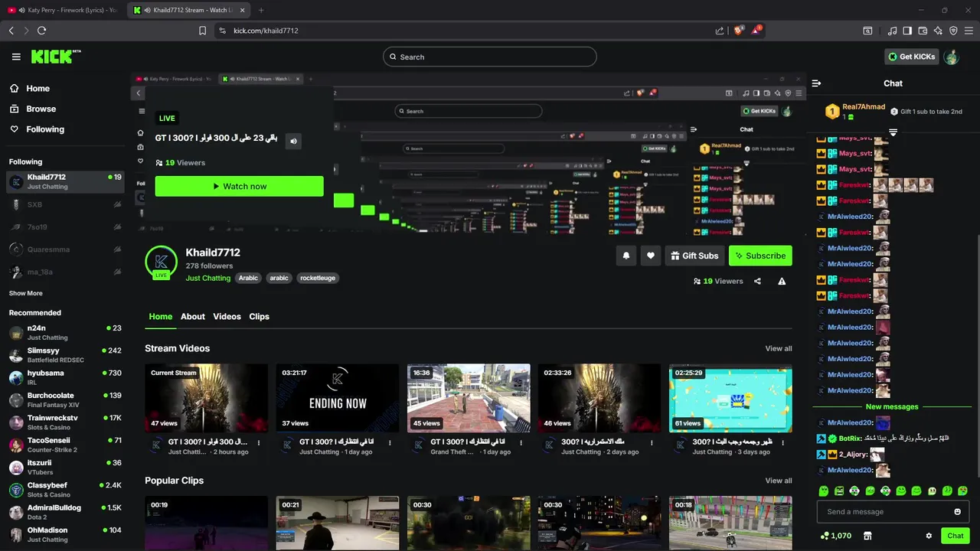This screenshot has width=980, height=551.
Task: Expand the gift leaderboard with the small arrow
Action: pos(893,132)
